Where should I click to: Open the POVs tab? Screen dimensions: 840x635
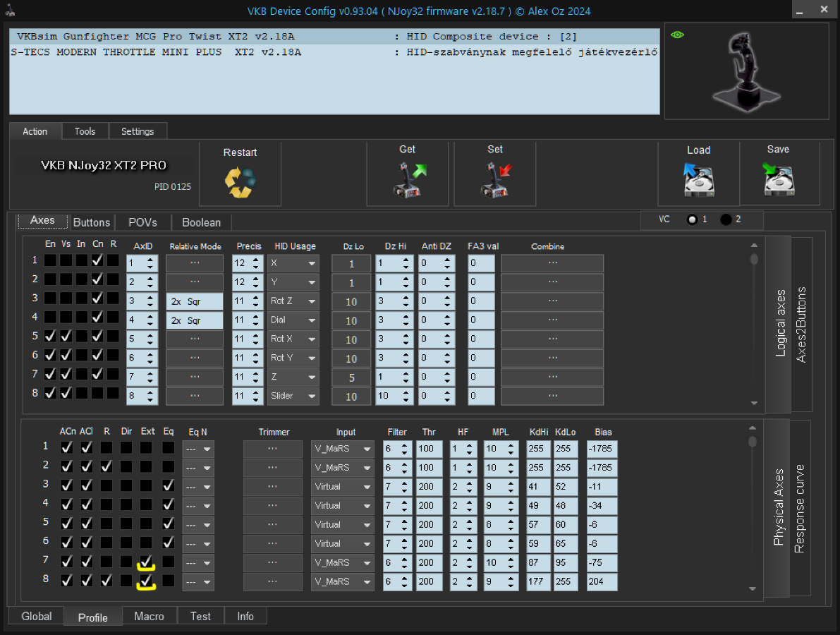pos(142,222)
